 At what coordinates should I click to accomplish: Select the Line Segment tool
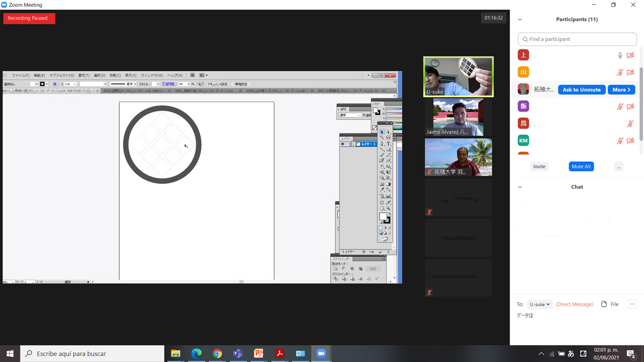(x=382, y=149)
